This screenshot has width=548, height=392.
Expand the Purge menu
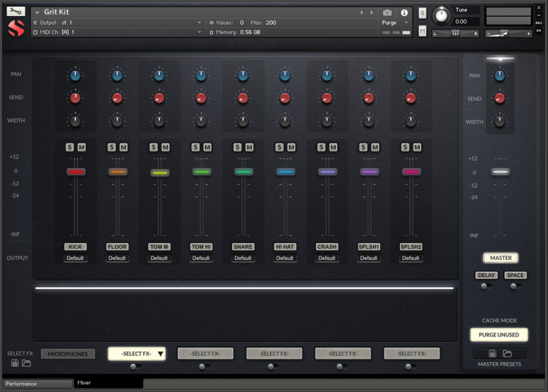click(x=395, y=23)
